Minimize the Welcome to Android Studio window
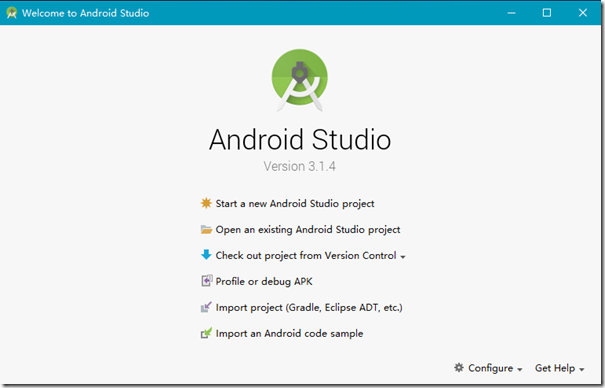Viewport: 605px width, 388px height. pyautogui.click(x=511, y=13)
